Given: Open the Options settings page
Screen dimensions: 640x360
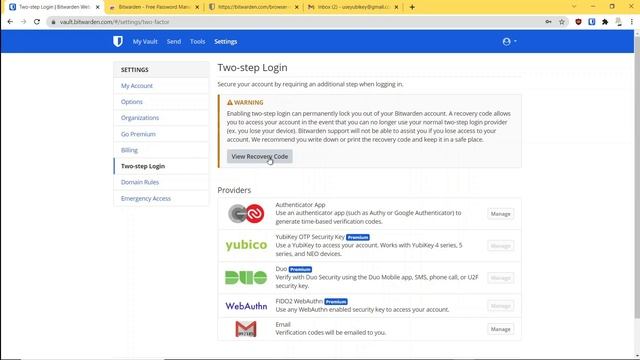Looking at the screenshot, I should pyautogui.click(x=132, y=102).
